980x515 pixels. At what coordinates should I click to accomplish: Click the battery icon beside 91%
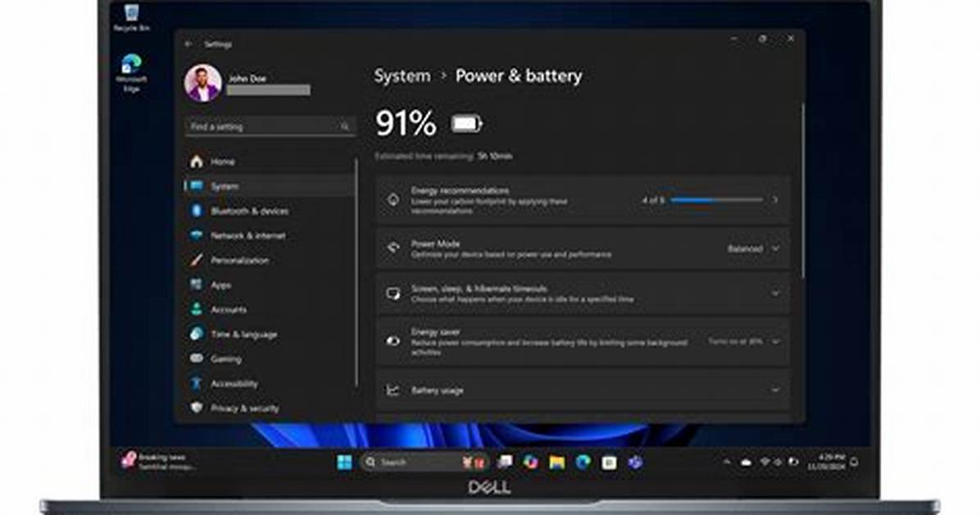[x=467, y=124]
